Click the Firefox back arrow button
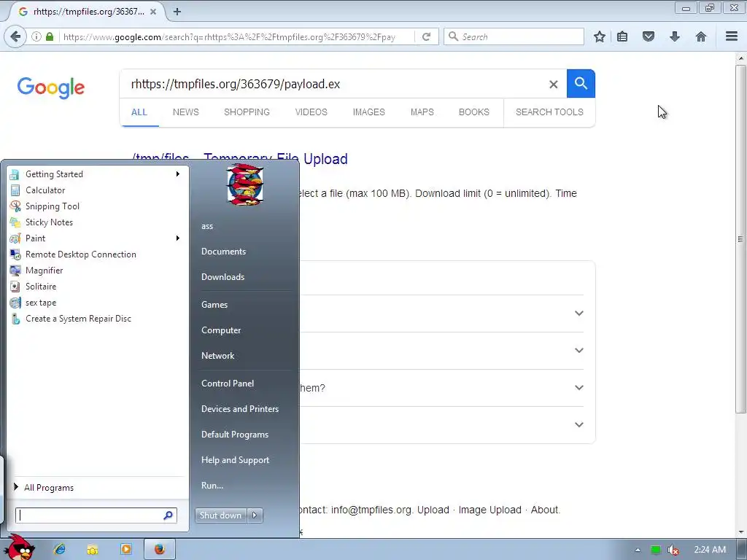 click(16, 36)
